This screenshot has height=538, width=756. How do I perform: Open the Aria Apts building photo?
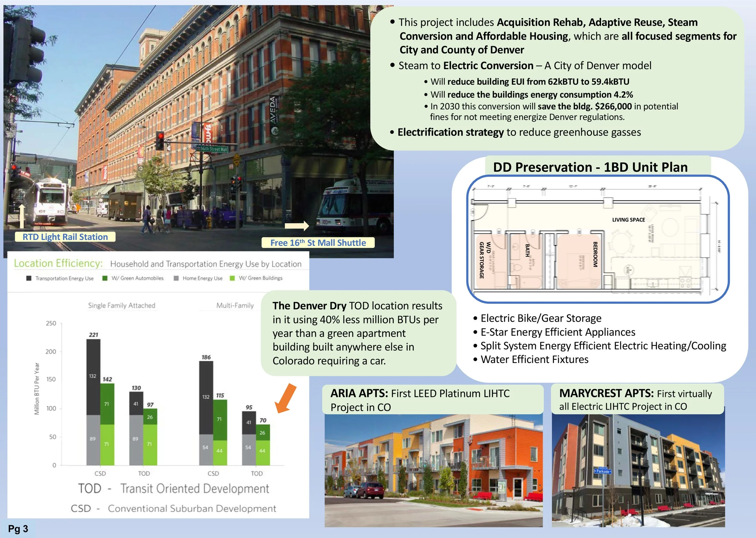434,470
